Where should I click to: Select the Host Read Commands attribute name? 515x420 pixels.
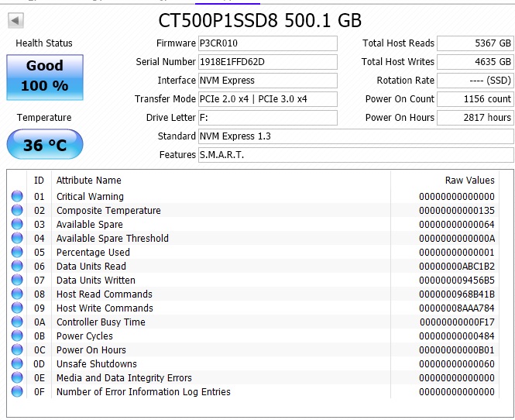(104, 294)
